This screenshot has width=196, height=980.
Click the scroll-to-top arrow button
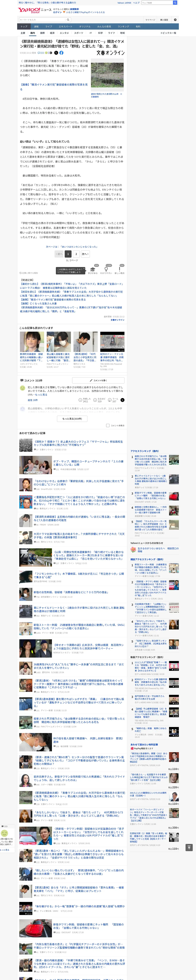point(189,847)
